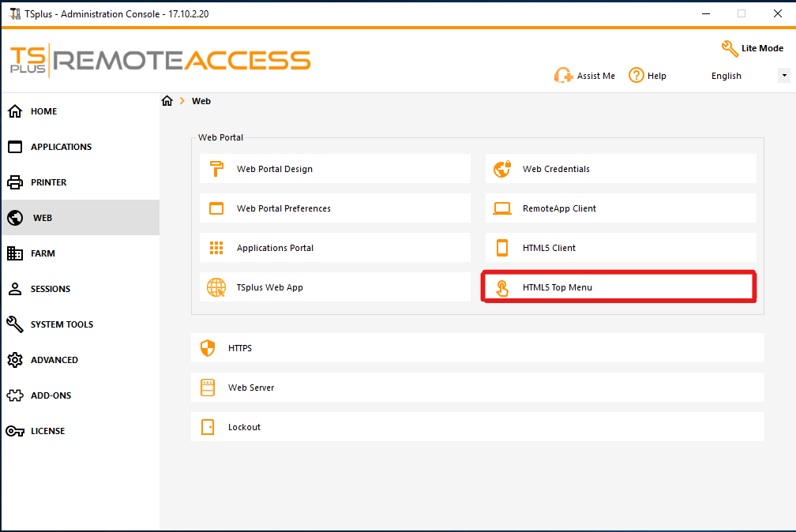The image size is (796, 532).
Task: Open the Web Server settings
Action: pyautogui.click(x=478, y=388)
